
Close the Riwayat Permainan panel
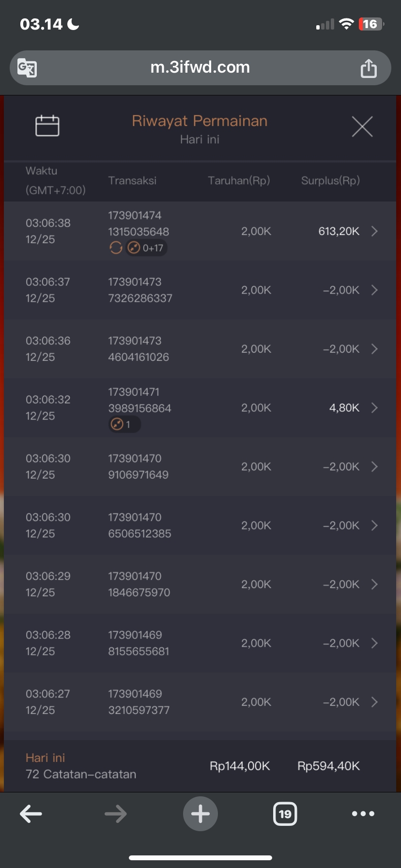pyautogui.click(x=362, y=127)
